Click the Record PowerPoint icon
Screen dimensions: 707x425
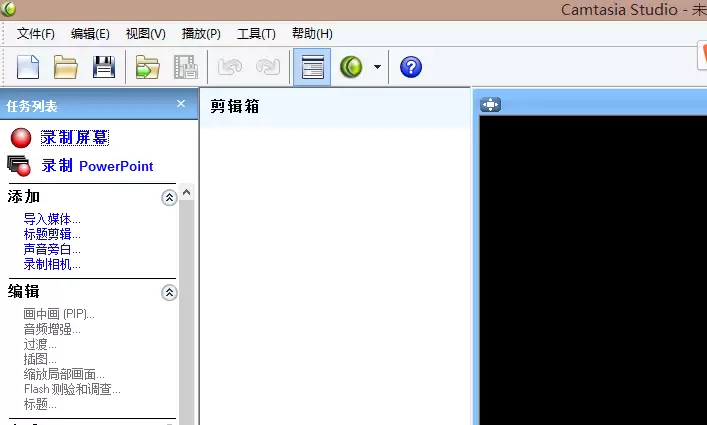tap(19, 166)
